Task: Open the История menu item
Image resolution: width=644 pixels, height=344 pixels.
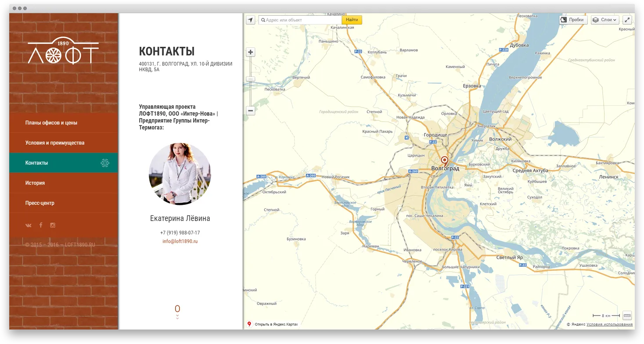Action: pos(64,183)
